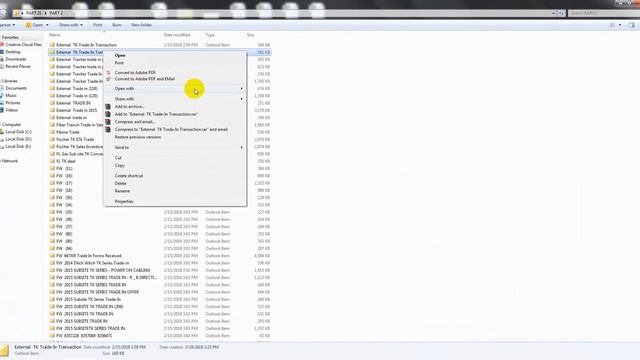Open the Organize dropdown in the toolbar
Image resolution: width=640 pixels, height=360 pixels.
pyautogui.click(x=7, y=25)
